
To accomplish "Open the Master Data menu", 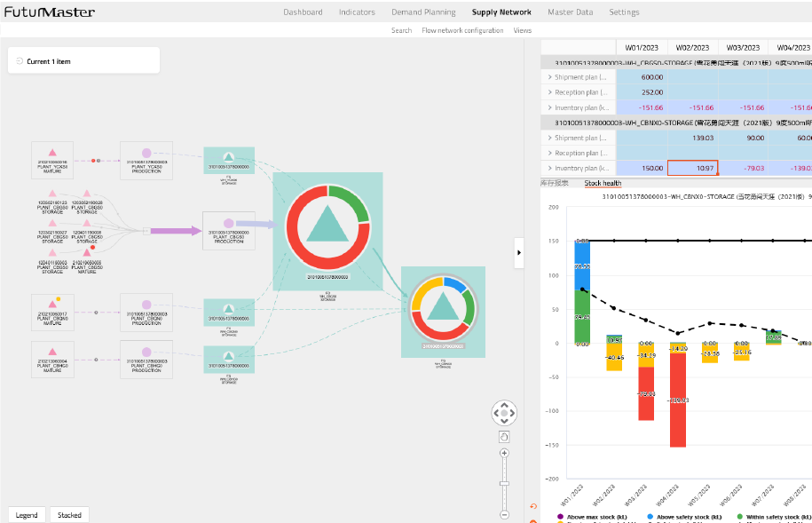I will point(571,12).
